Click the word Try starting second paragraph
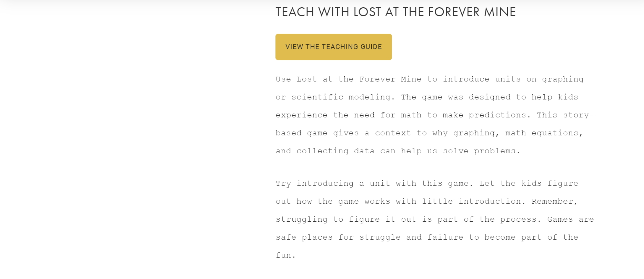This screenshot has width=644, height=279. coord(283,184)
